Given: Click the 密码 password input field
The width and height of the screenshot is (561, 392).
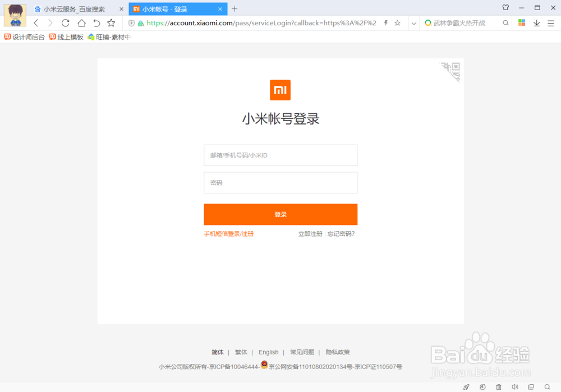Looking at the screenshot, I should 280,182.
